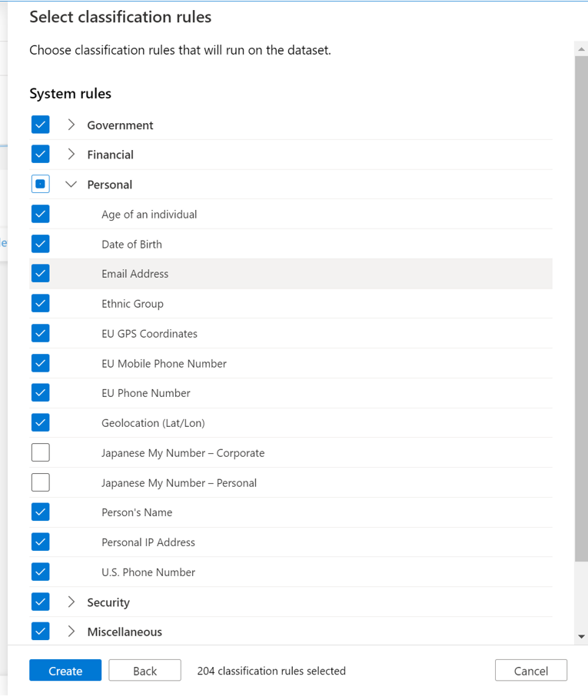Check Japanese My Number – Personal checkbox
Screen dimensions: 588x700
40,482
